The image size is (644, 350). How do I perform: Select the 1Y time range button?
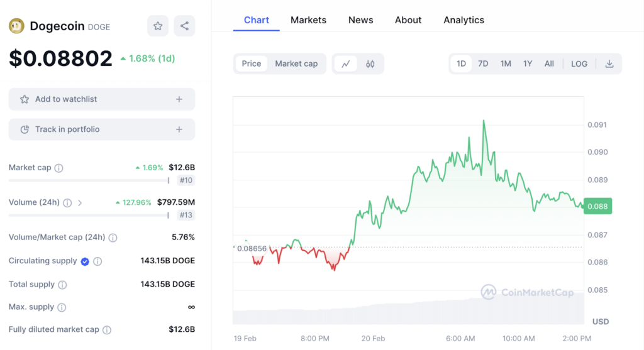click(528, 63)
